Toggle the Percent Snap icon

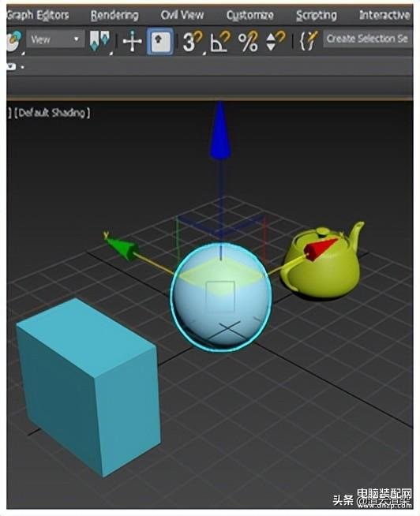click(248, 41)
